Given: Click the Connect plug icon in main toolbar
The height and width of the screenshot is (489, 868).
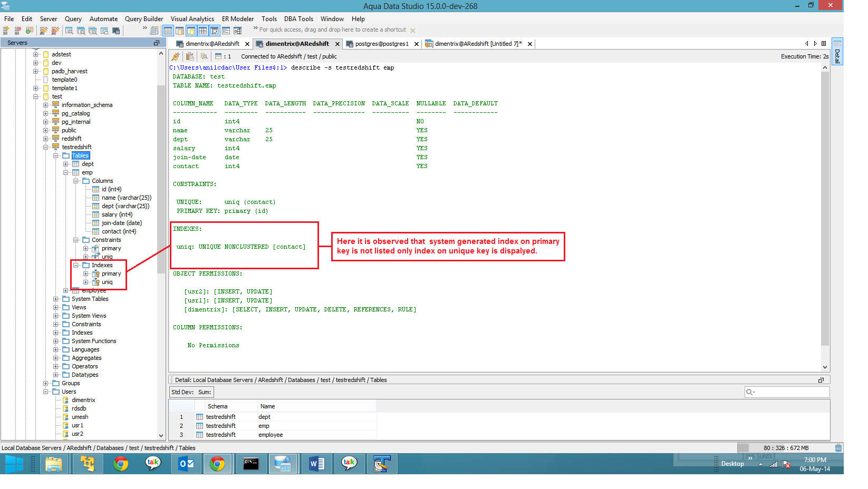Looking at the screenshot, I should point(44,31).
